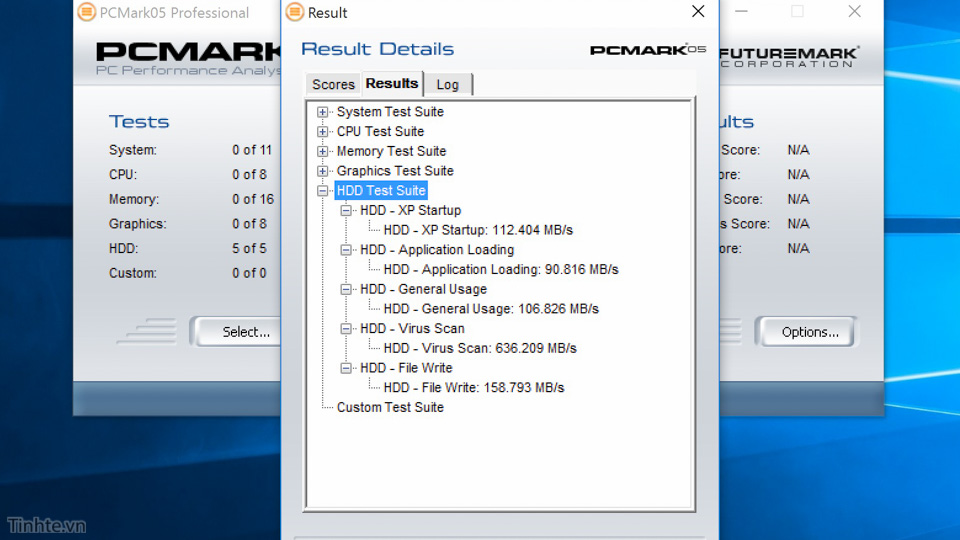Expand the Graphics Test Suite node

tap(322, 171)
